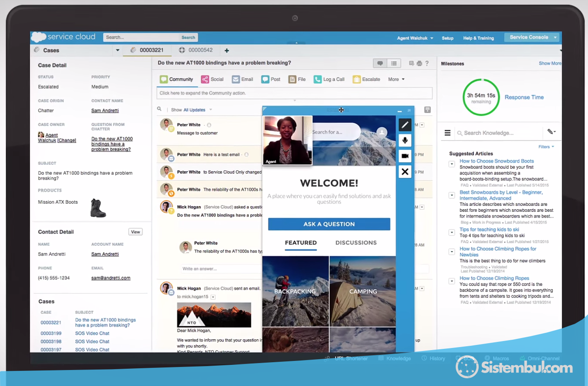The height and width of the screenshot is (386, 588).
Task: Expand the More actions dropdown
Action: (396, 80)
